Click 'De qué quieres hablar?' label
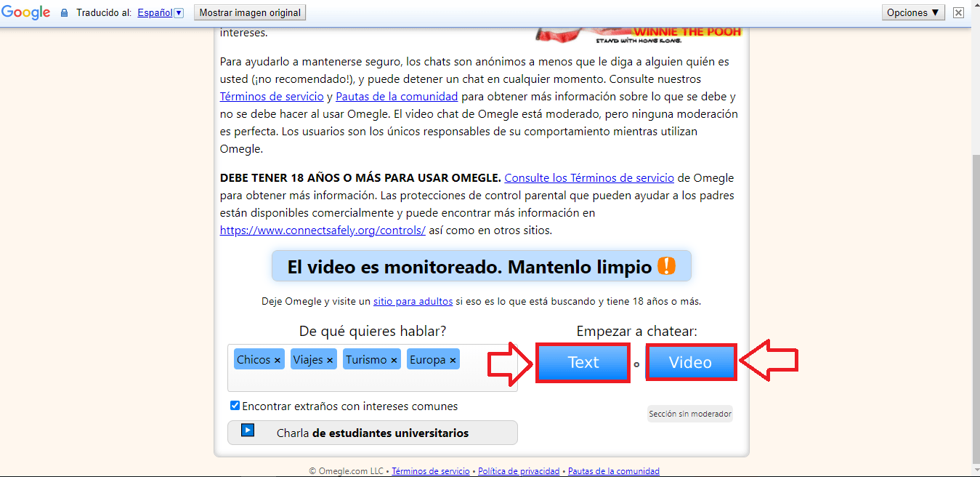This screenshot has width=980, height=477. 373,332
